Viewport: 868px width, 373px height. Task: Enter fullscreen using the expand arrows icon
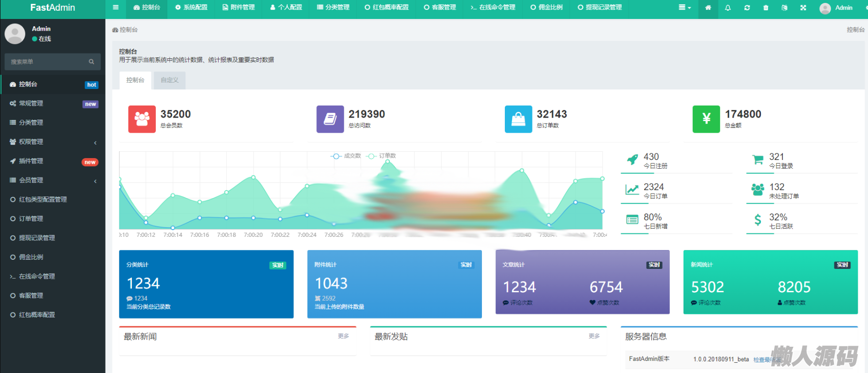click(803, 8)
